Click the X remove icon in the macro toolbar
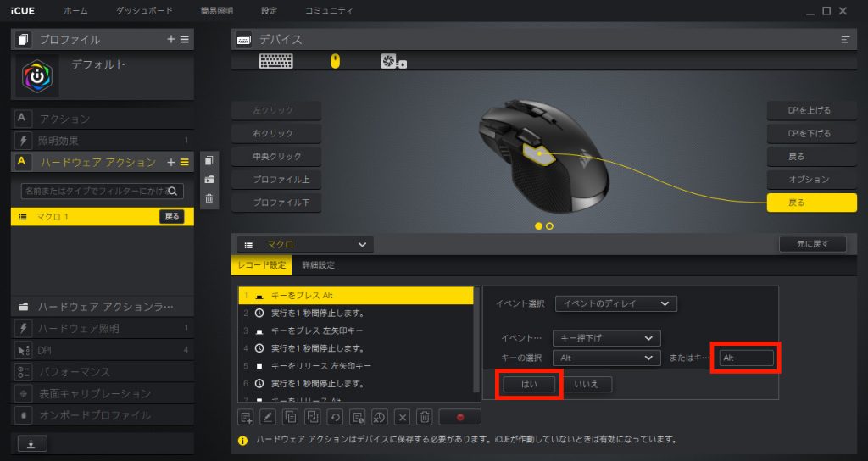868x461 pixels. (x=403, y=417)
